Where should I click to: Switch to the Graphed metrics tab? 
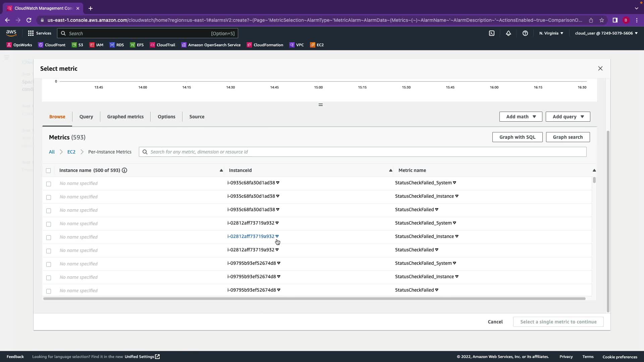pyautogui.click(x=125, y=117)
